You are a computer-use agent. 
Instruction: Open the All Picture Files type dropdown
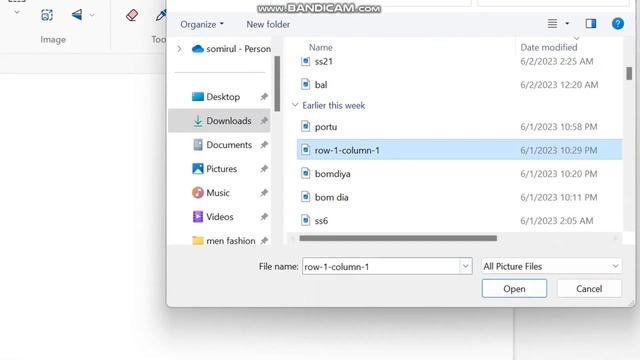click(x=551, y=267)
